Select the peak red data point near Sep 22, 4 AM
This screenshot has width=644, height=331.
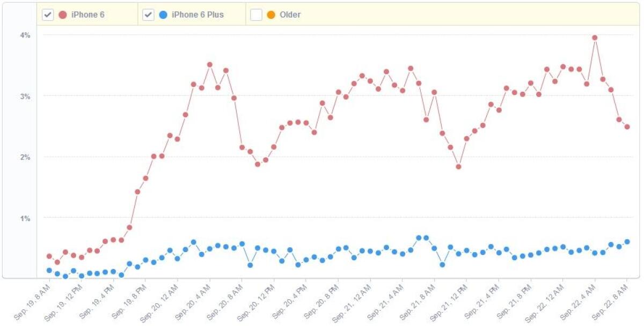coord(594,38)
